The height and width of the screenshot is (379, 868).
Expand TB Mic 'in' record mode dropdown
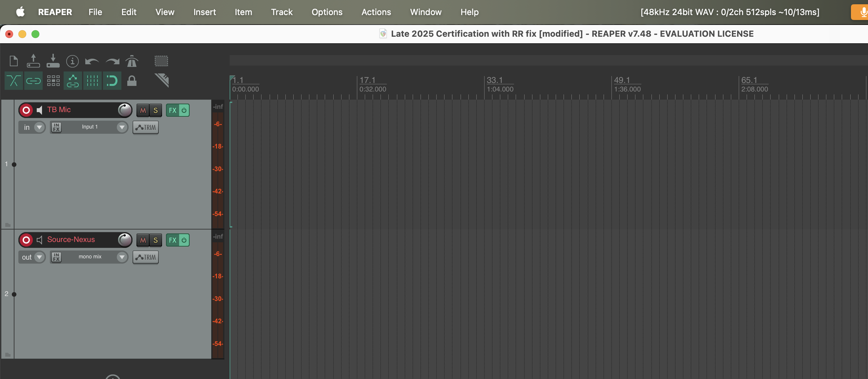coord(39,127)
